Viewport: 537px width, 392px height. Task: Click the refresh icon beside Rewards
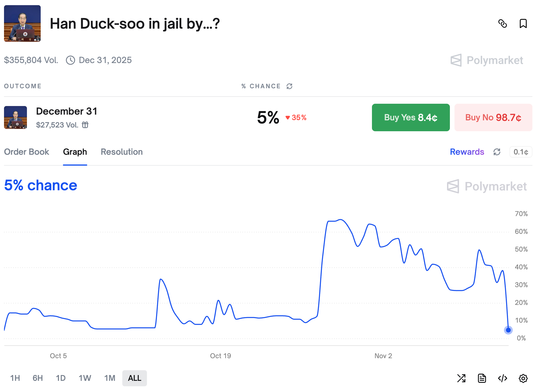coord(497,152)
